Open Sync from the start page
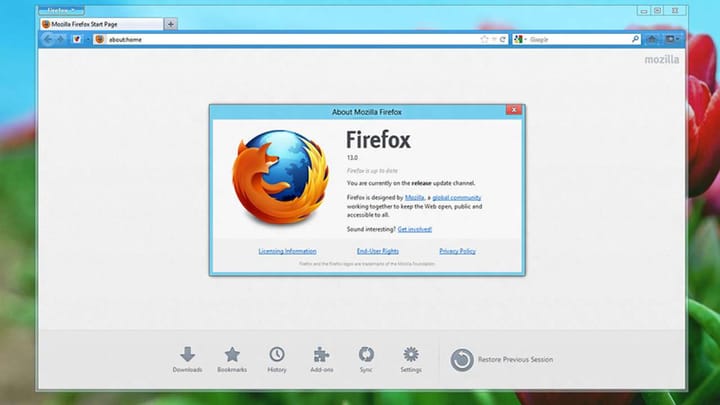Screen dimensions: 720x405 tap(366, 360)
